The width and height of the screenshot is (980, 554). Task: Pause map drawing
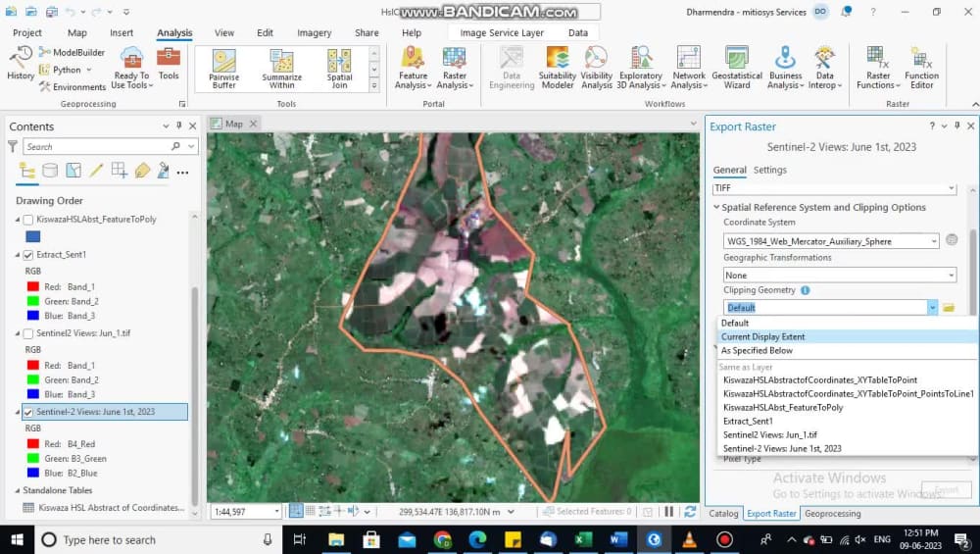point(668,512)
